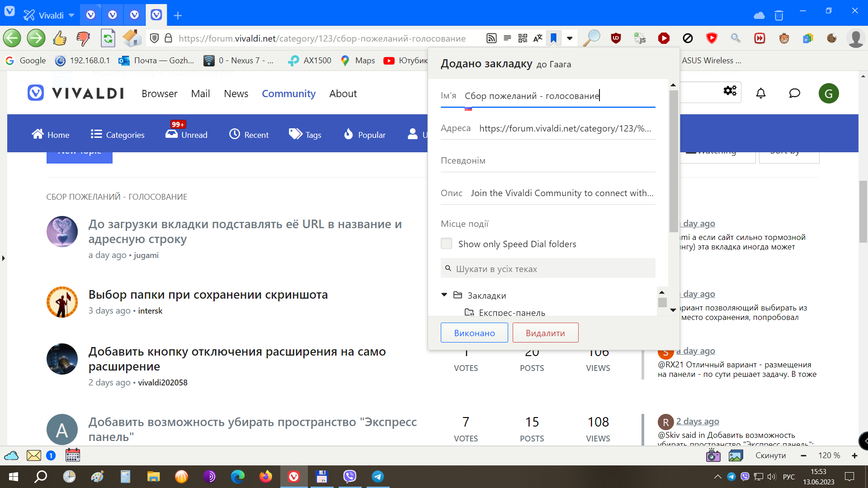Open forum chat bubble icon

click(794, 94)
